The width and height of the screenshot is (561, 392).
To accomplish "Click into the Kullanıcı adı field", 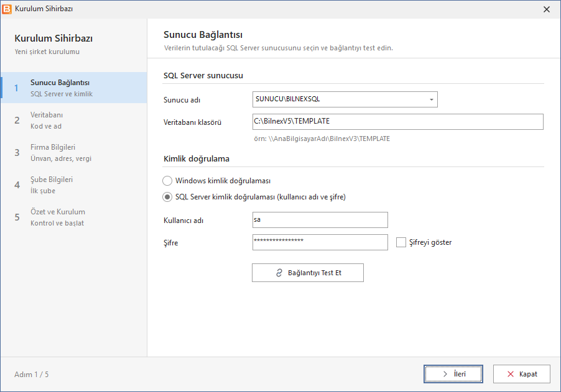I will pyautogui.click(x=320, y=220).
